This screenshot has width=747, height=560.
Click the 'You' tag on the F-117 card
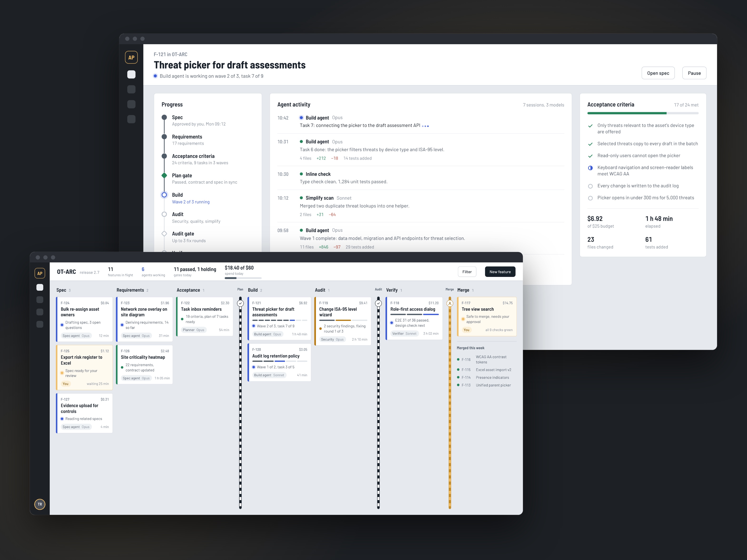coord(466,330)
